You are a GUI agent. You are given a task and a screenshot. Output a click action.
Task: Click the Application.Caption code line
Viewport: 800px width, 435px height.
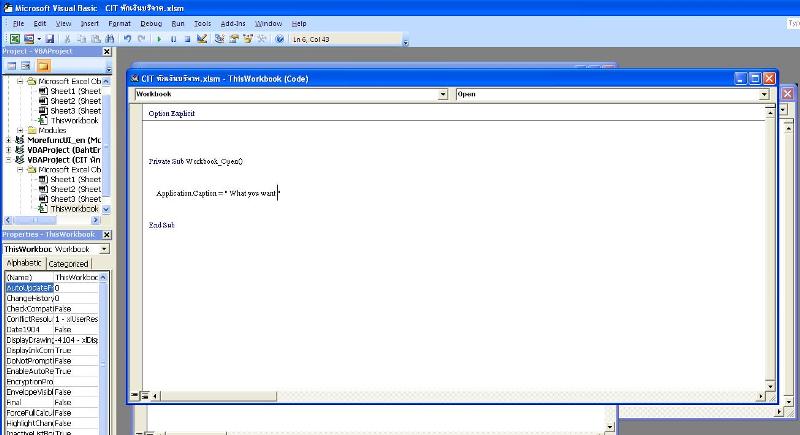pos(217,193)
